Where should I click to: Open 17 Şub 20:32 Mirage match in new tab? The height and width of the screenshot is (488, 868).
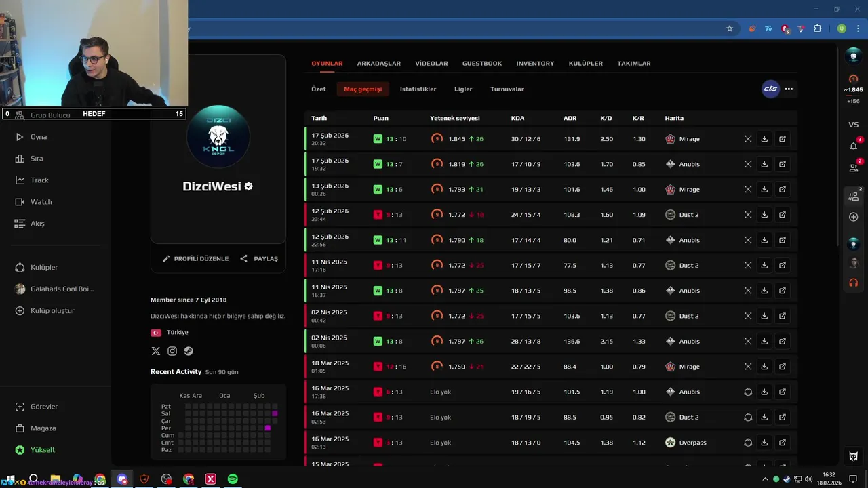click(783, 139)
